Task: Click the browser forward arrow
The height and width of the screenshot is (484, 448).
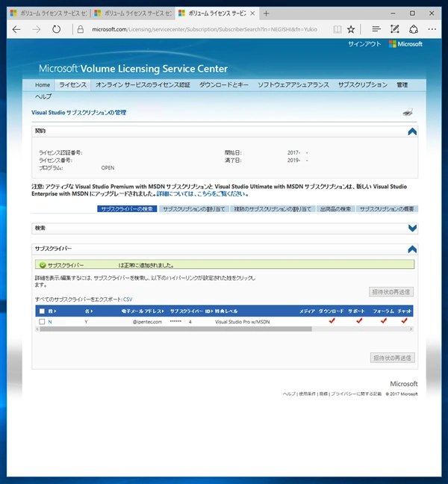Action: 37,30
